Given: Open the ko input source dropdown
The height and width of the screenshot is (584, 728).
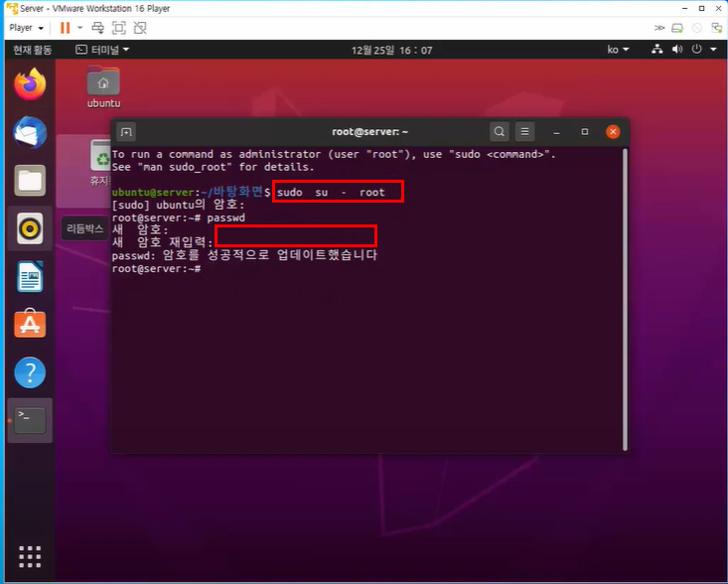Looking at the screenshot, I should (x=618, y=50).
